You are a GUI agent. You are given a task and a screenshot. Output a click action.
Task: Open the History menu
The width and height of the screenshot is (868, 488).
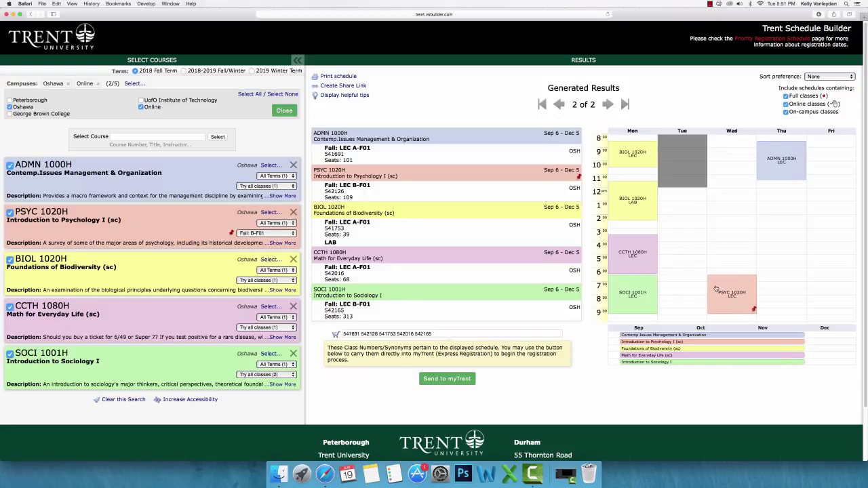[92, 4]
